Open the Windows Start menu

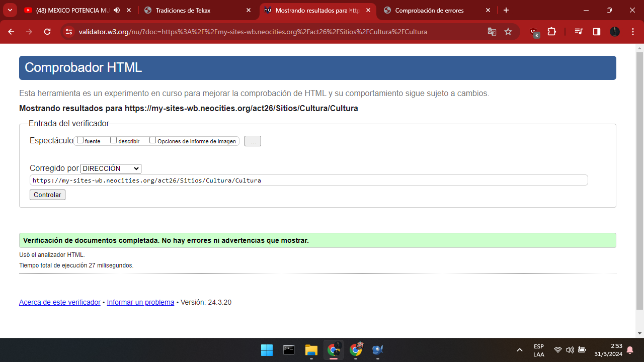coord(267,350)
